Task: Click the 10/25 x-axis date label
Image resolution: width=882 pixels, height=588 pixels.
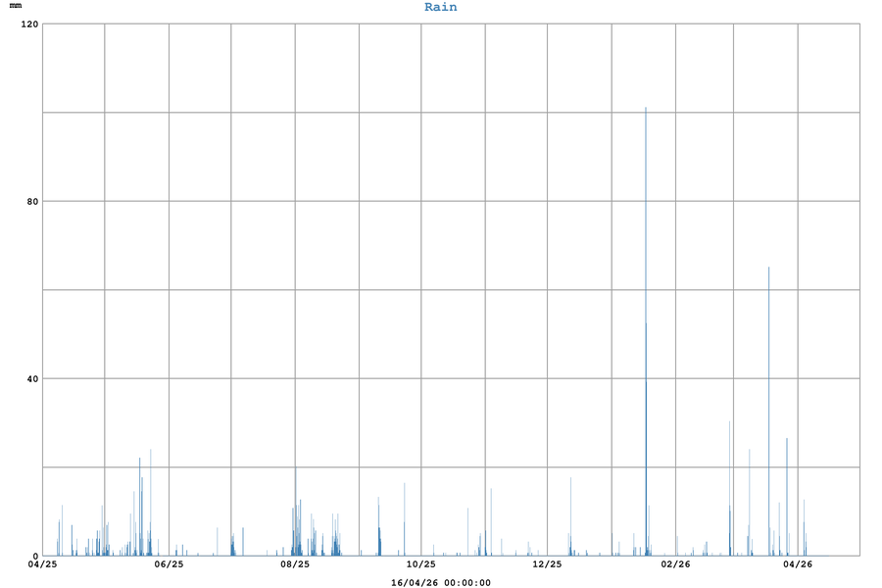Action: (421, 564)
